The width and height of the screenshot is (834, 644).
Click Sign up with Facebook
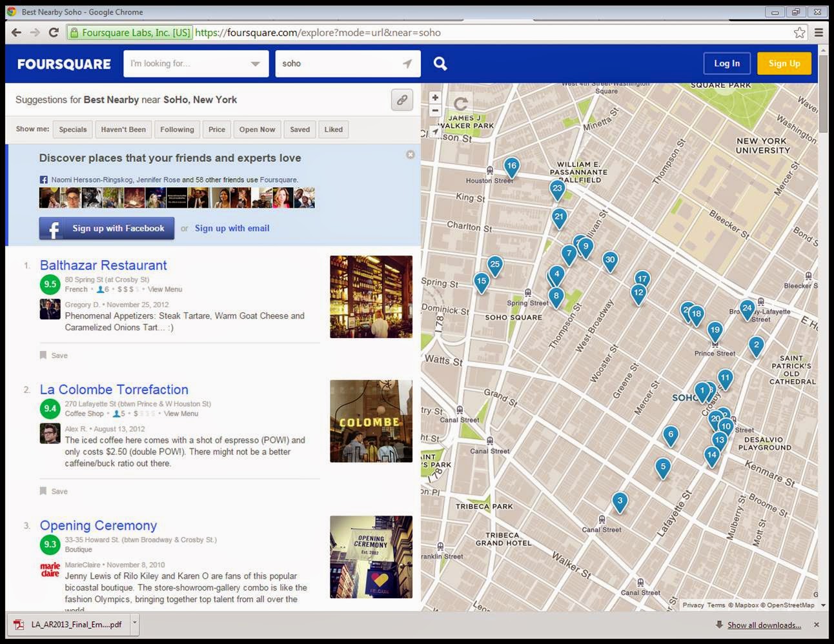[x=107, y=228]
